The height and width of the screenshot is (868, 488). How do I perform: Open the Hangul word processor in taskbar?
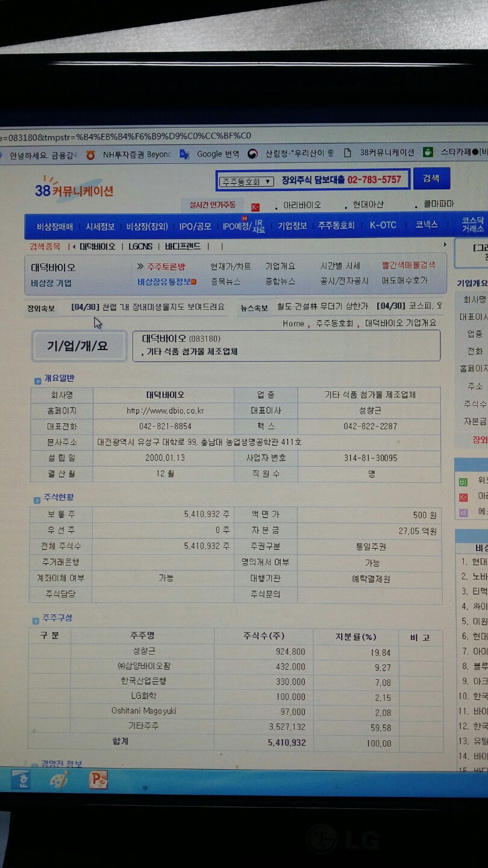pyautogui.click(x=20, y=779)
